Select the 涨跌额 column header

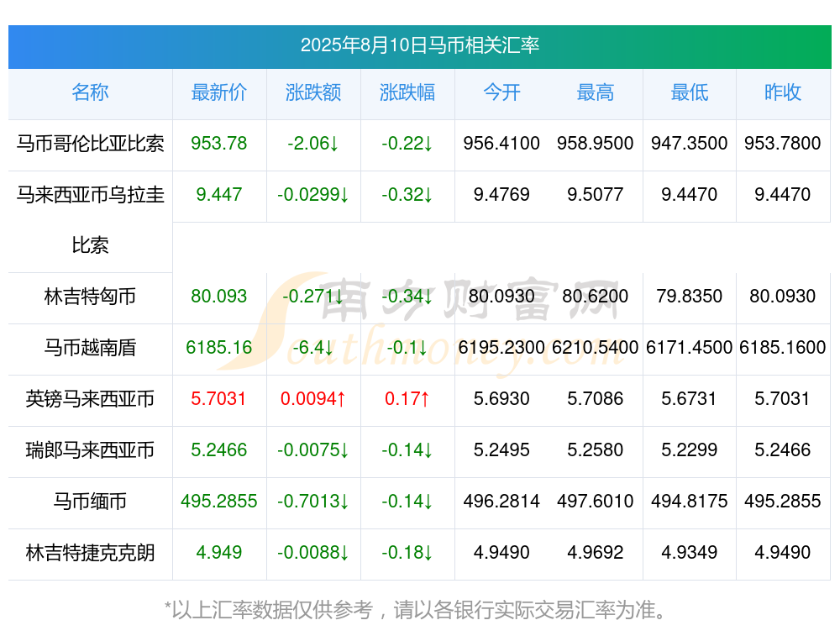313,92
